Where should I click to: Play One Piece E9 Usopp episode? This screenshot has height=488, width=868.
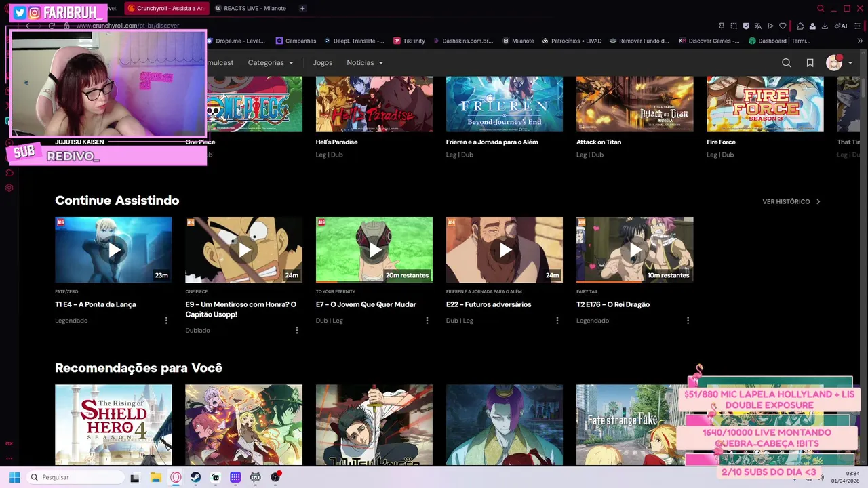tap(243, 249)
